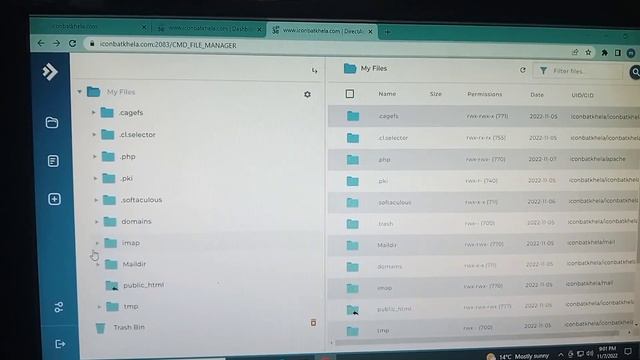Click the search magnifier icon
The width and height of the screenshot is (640, 360).
[635, 72]
